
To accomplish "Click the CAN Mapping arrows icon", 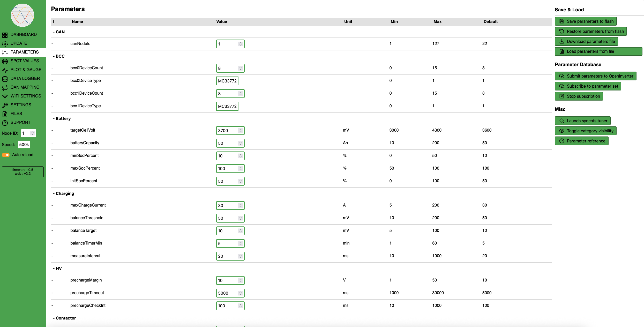I will 5,87.
